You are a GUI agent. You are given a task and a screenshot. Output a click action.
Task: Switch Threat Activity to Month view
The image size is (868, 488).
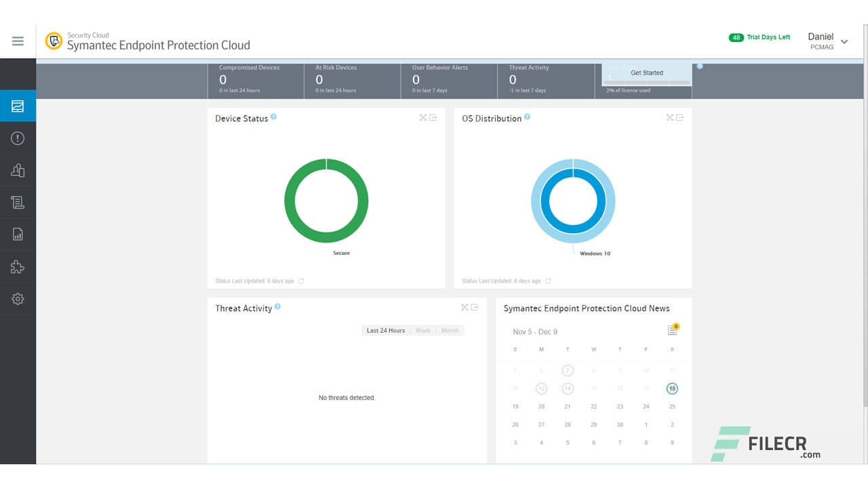pos(450,330)
